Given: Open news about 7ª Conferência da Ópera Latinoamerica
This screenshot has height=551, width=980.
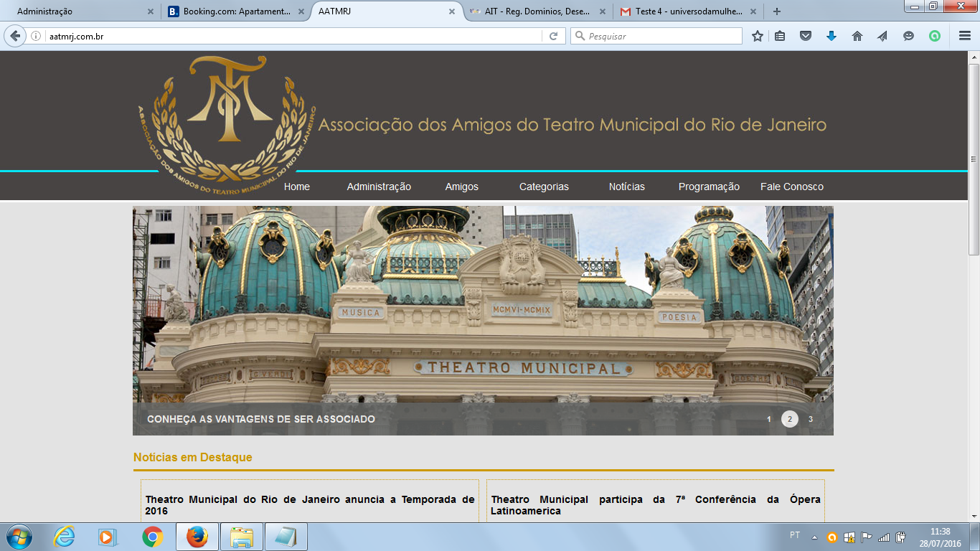Looking at the screenshot, I should [656, 505].
